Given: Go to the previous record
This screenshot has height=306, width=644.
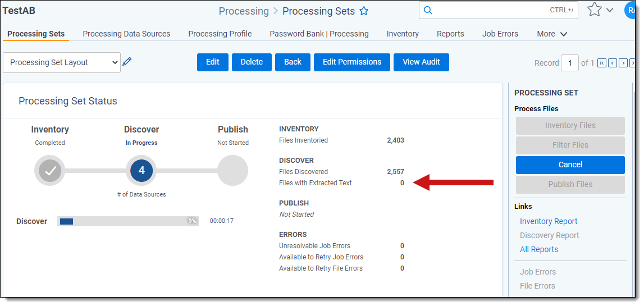Looking at the screenshot, I should point(613,63).
